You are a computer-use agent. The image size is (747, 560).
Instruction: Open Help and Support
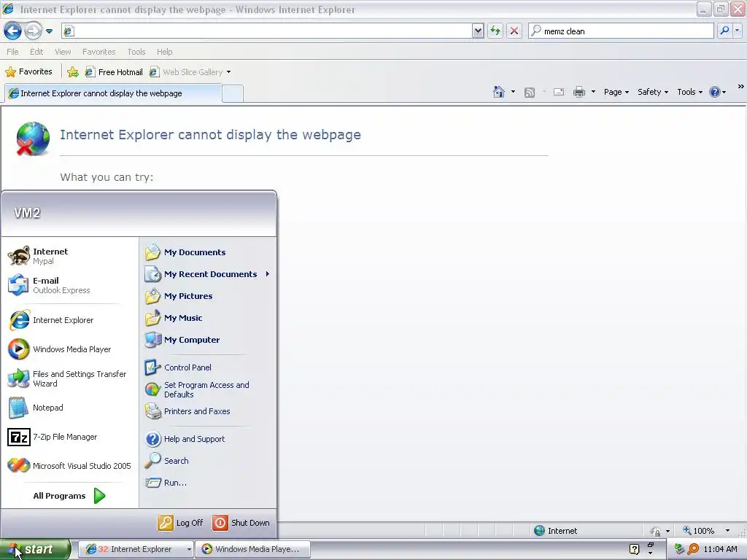click(208, 439)
